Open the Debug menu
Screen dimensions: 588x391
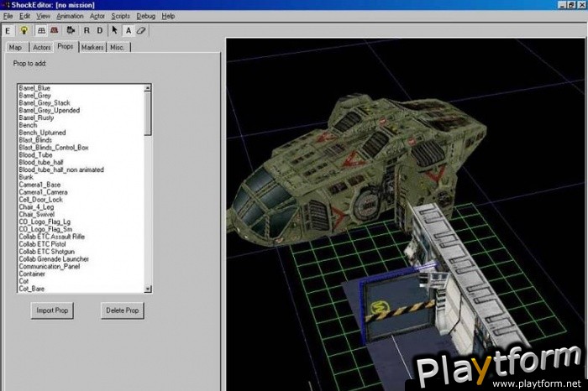[146, 16]
